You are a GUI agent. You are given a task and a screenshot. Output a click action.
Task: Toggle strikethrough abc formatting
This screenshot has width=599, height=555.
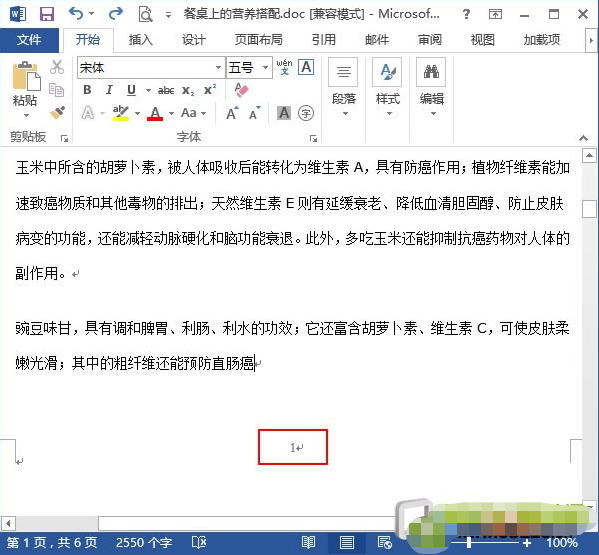(166, 91)
